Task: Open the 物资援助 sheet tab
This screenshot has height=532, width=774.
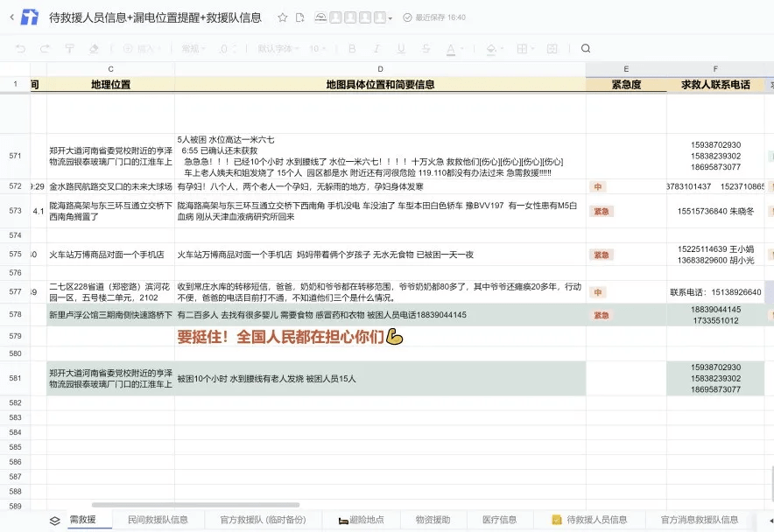Action: click(433, 520)
